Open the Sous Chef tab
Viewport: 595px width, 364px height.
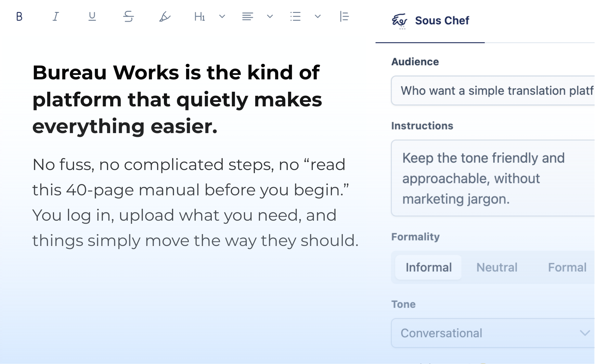click(x=430, y=21)
